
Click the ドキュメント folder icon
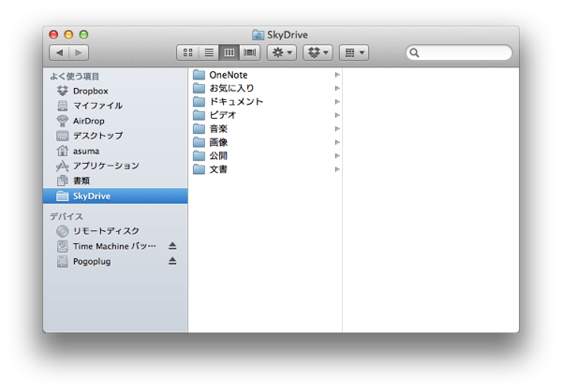point(199,102)
